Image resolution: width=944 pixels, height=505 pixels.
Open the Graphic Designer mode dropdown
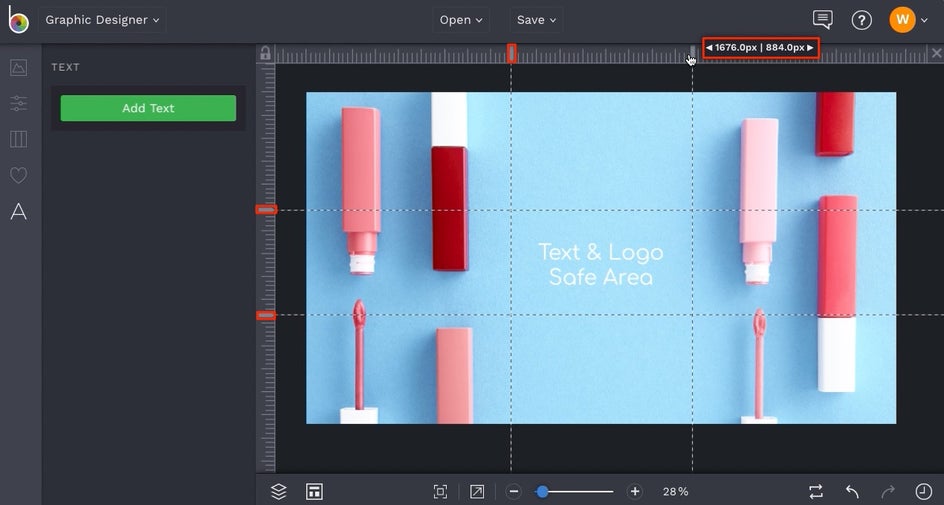click(102, 20)
